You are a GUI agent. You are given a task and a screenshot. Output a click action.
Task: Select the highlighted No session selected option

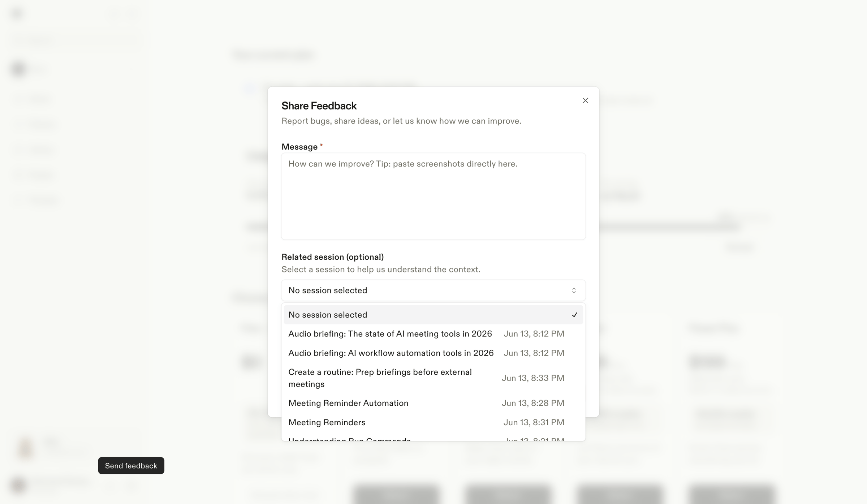pyautogui.click(x=433, y=315)
